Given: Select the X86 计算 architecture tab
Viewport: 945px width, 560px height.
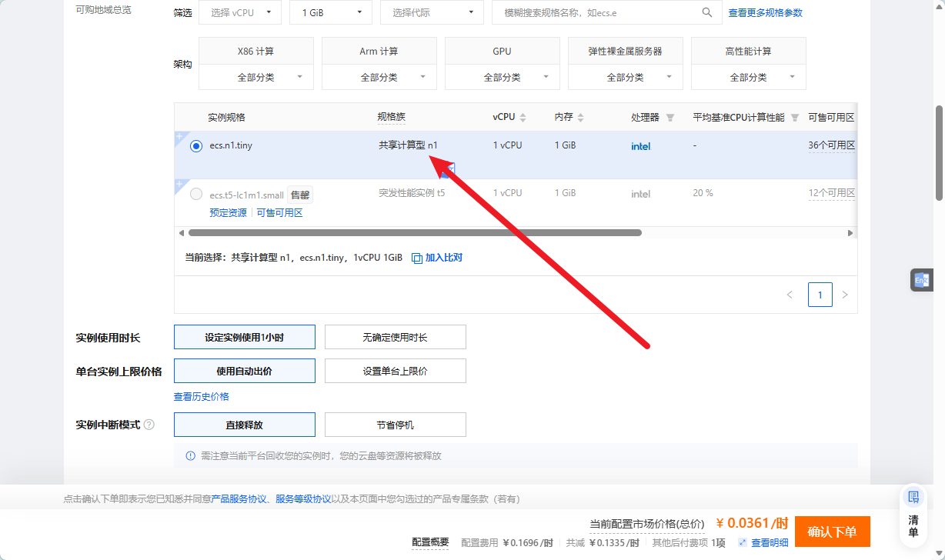Looking at the screenshot, I should point(256,51).
